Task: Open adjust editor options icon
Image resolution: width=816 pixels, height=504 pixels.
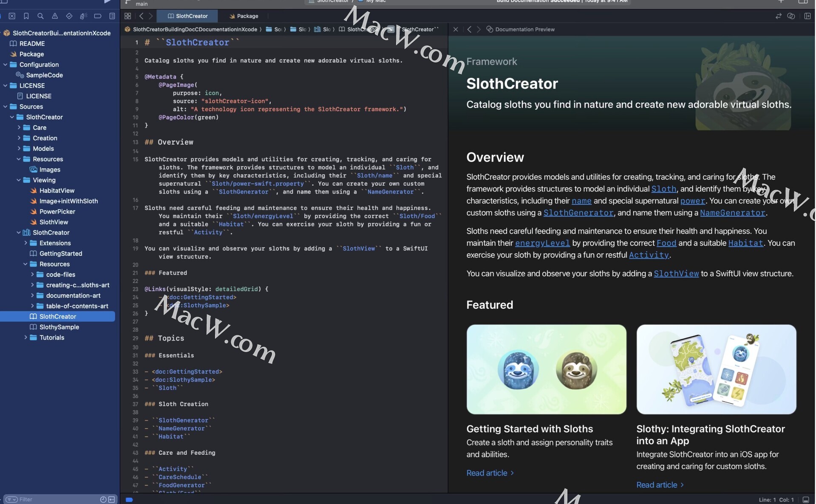Action: [x=791, y=16]
